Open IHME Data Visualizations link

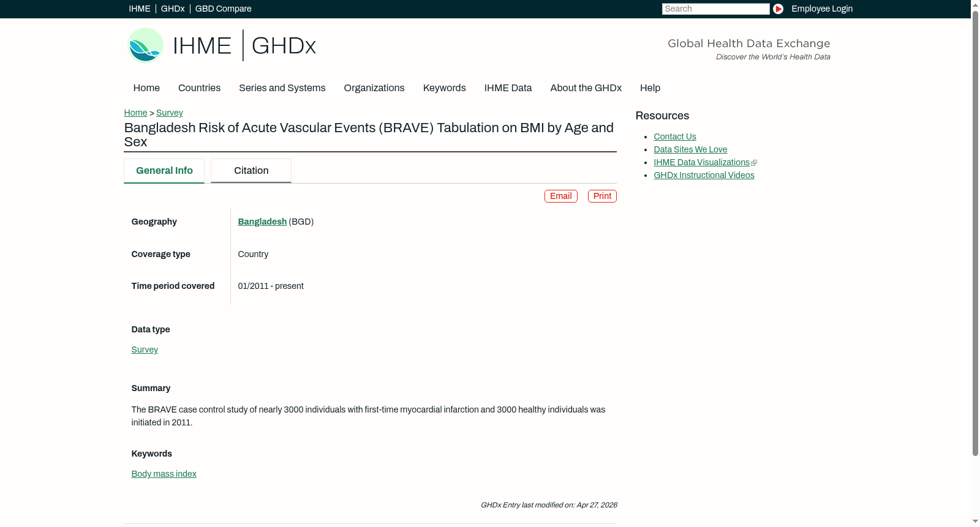point(701,162)
